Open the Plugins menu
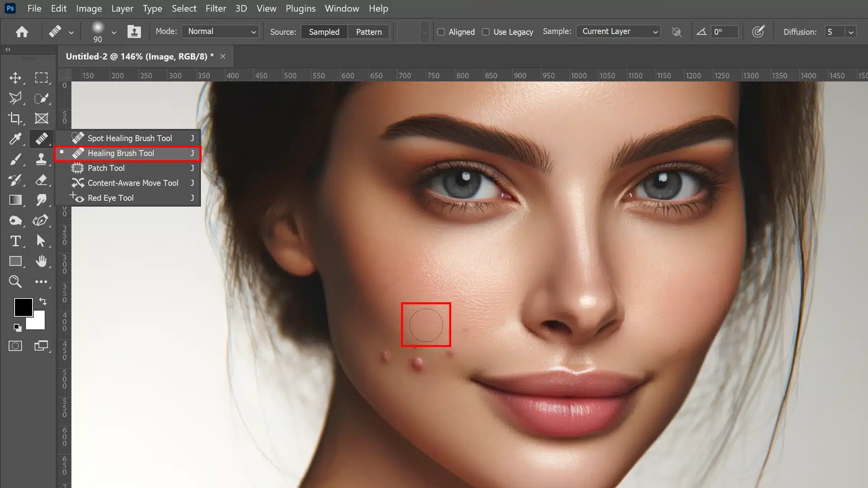 [300, 9]
